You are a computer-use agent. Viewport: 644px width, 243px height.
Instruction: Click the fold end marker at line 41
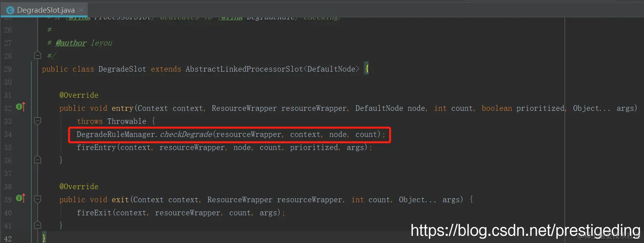coord(38,225)
